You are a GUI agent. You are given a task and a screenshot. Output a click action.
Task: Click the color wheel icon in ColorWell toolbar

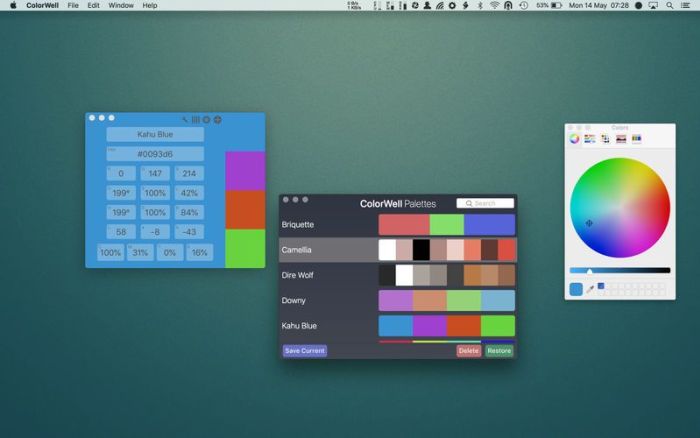(206, 120)
